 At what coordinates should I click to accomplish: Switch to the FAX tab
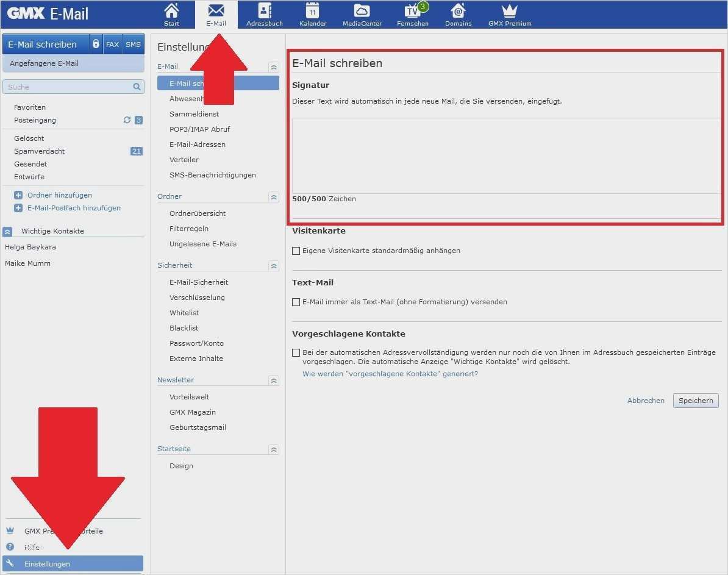tap(112, 44)
